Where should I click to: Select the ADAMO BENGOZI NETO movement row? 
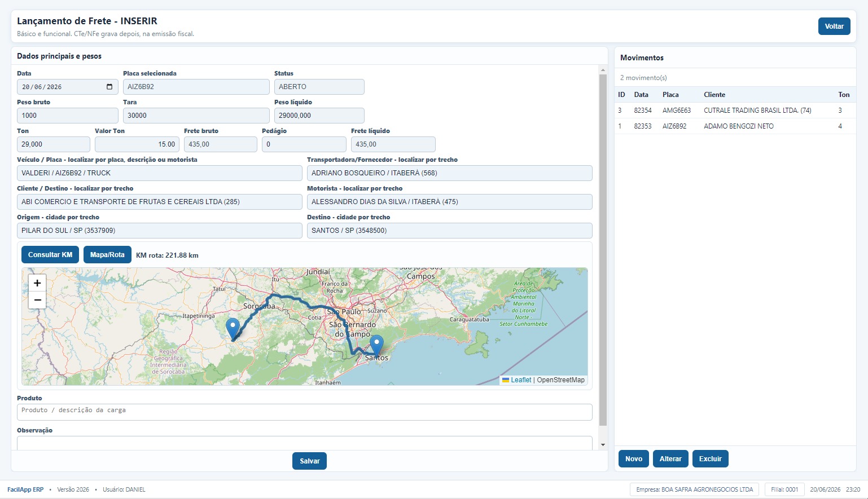(735, 126)
